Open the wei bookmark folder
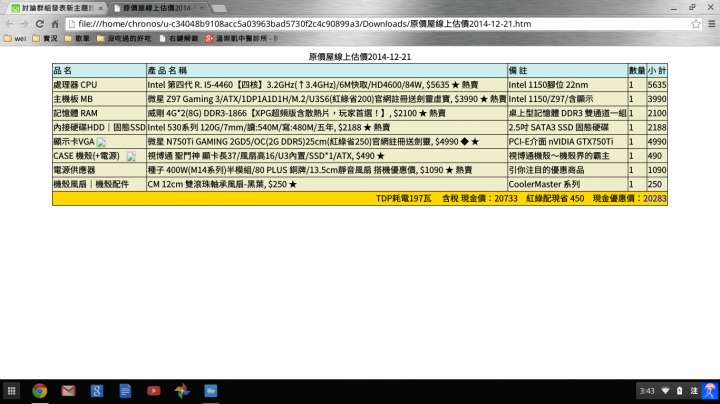The height and width of the screenshot is (404, 720). pos(15,39)
